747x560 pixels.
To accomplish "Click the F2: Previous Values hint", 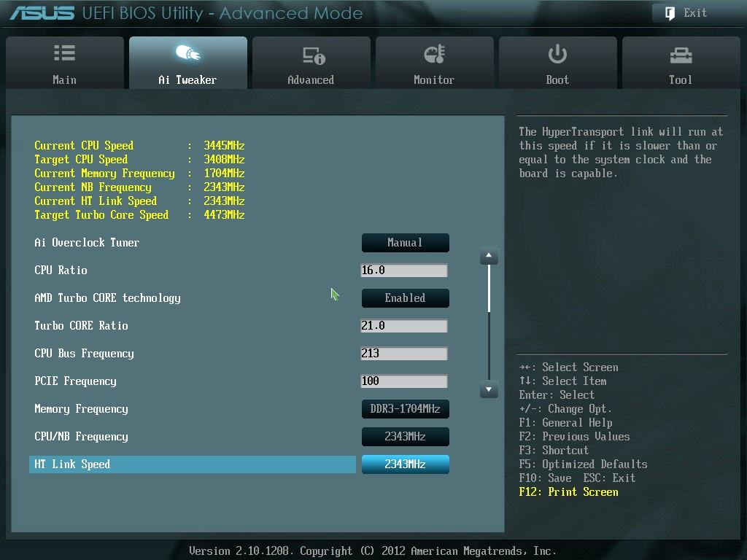I will [x=575, y=437].
